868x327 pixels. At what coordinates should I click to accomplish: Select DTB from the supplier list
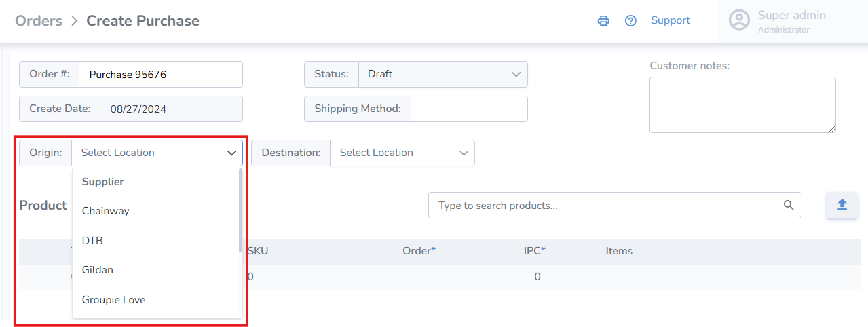point(92,240)
